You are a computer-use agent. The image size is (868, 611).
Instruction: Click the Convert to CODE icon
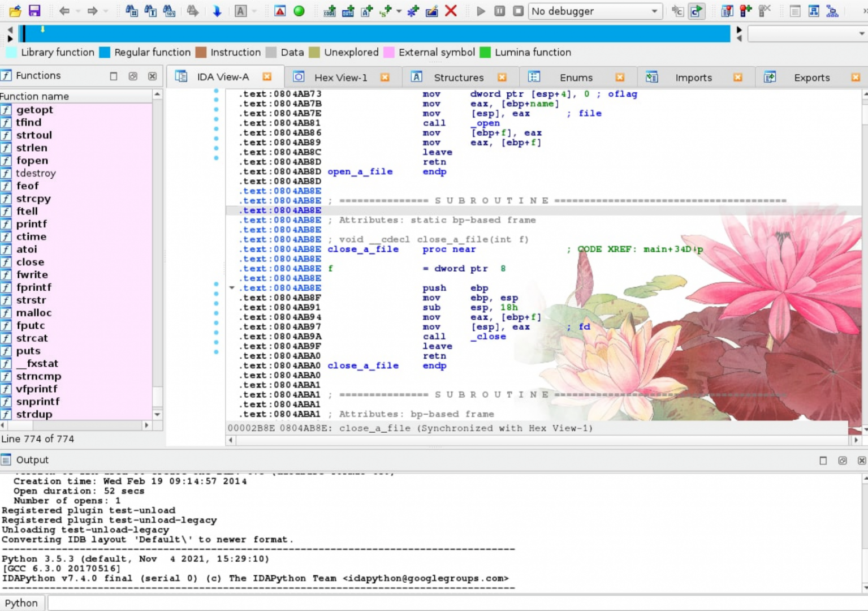point(330,11)
